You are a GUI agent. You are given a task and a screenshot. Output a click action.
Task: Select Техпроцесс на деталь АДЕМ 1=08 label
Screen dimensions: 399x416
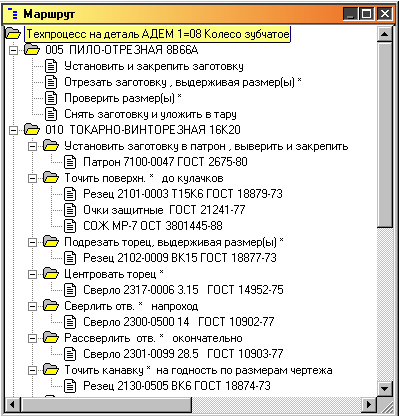click(x=157, y=34)
